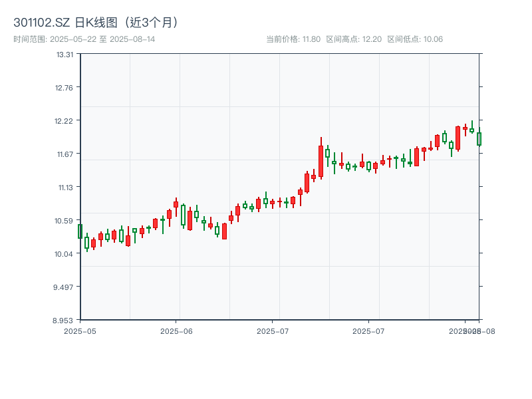Click the 301102.SZ 日K线图 chart title
Image resolution: width=532 pixels, height=399 pixels.
96,23
